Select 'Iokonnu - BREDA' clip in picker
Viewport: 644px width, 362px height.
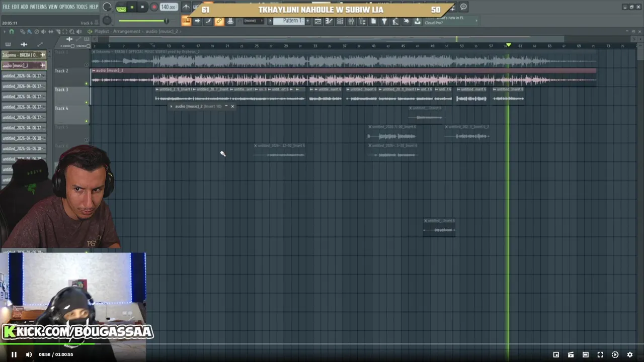pyautogui.click(x=24, y=55)
